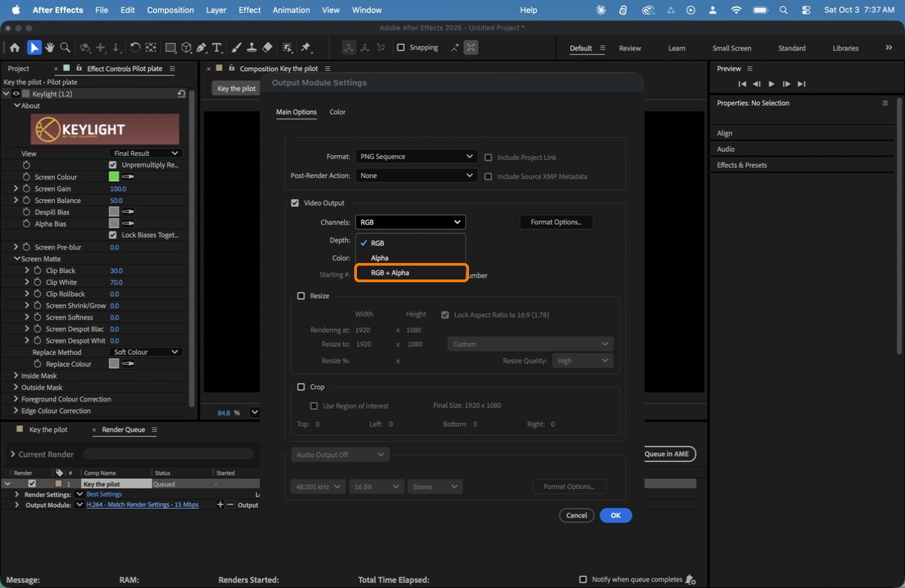Choose Alpha option in Channels list
The width and height of the screenshot is (905, 588).
click(x=410, y=258)
